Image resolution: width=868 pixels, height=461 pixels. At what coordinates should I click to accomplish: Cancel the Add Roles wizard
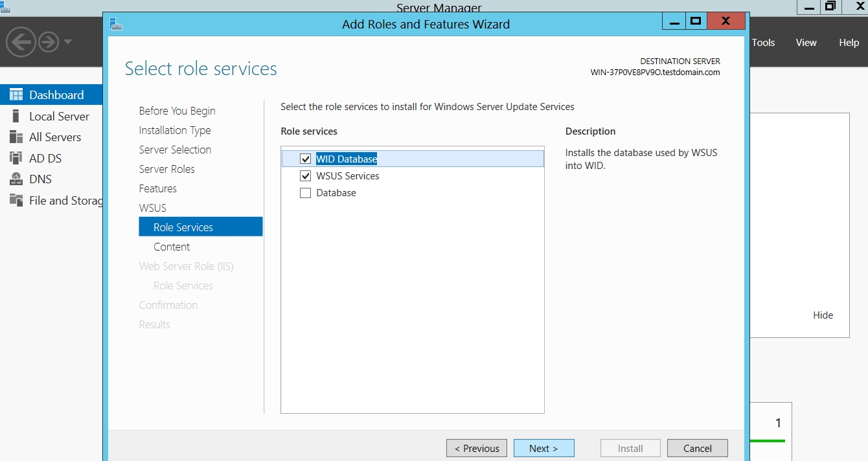click(697, 448)
